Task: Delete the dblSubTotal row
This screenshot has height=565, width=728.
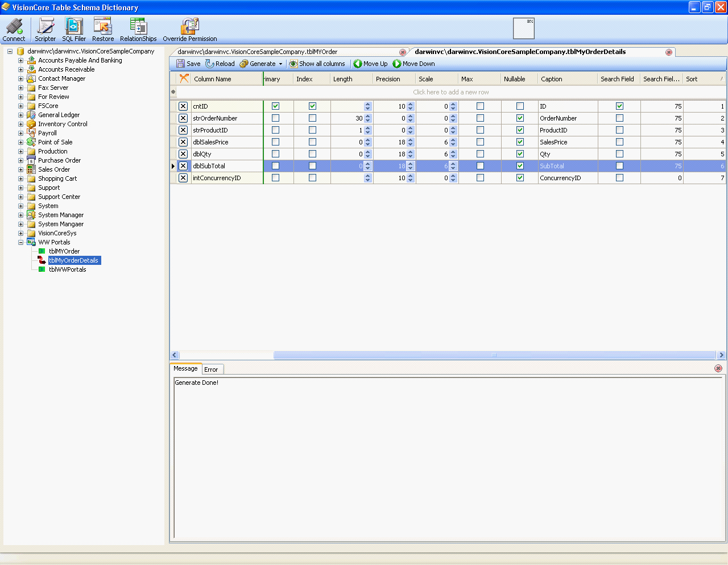Action: point(183,166)
